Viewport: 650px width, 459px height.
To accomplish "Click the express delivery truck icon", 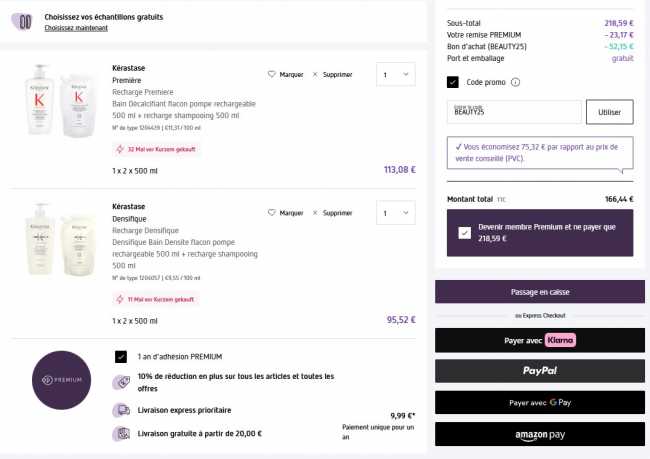I will click(x=121, y=410).
